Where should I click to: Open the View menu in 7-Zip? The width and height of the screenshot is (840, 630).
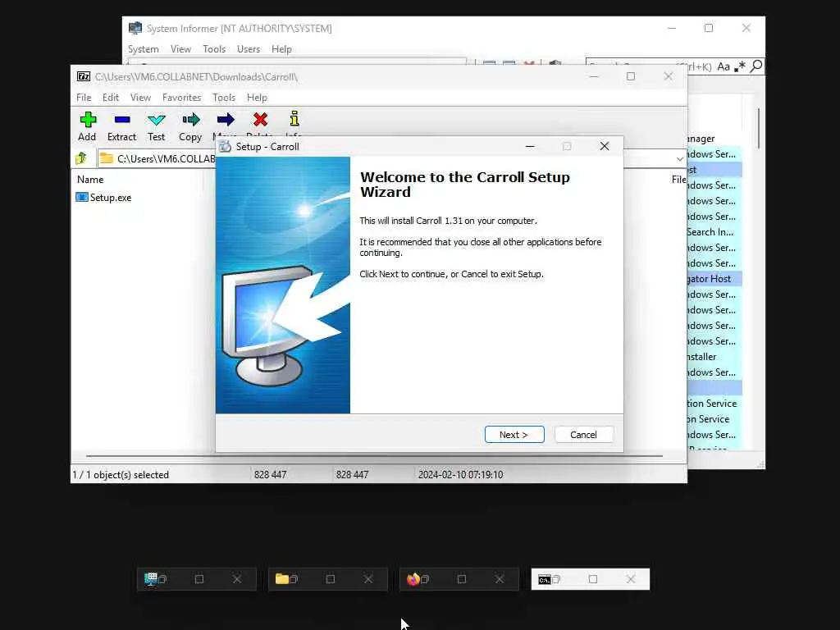[140, 98]
